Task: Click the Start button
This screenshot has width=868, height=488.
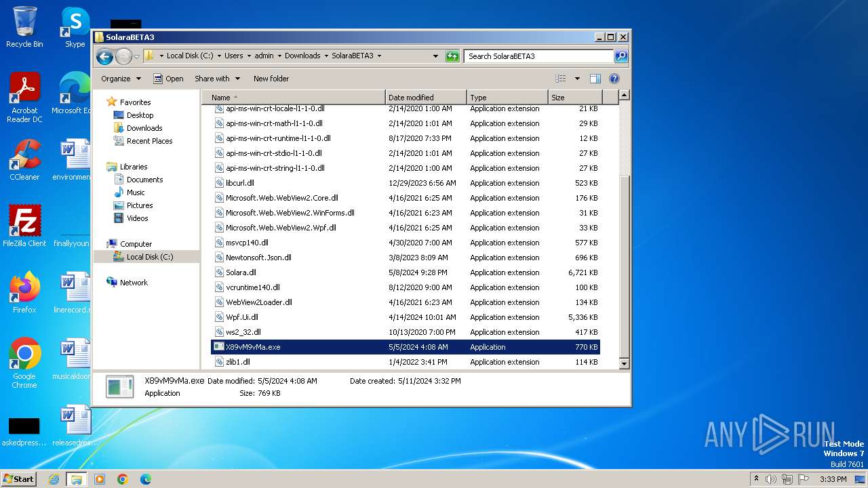Action: click(18, 479)
